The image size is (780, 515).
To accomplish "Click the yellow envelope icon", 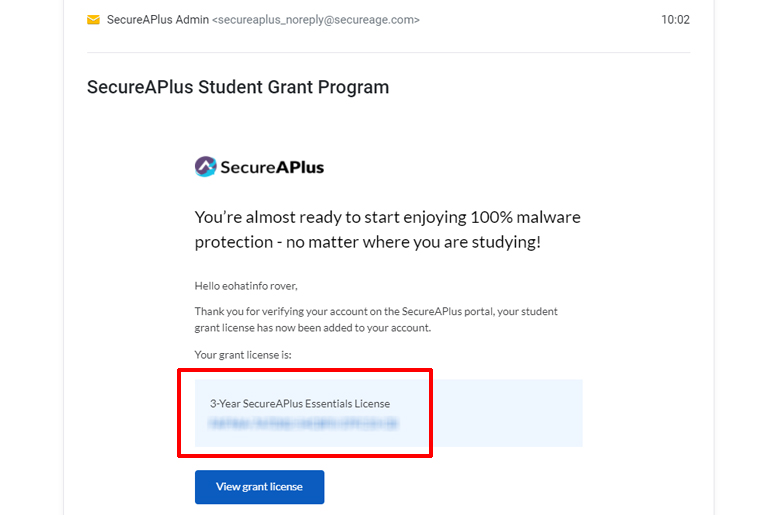I will click(93, 20).
